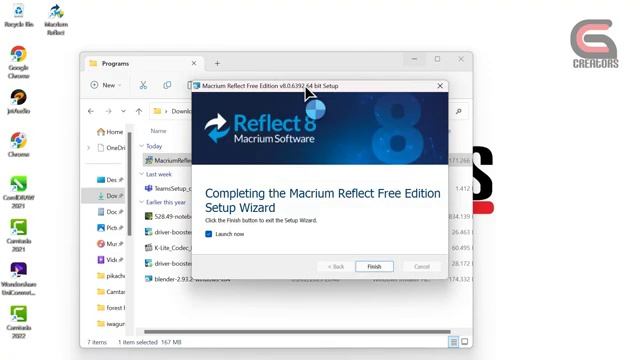Open the Macrium Reflect desktop shortcut

tap(56, 20)
